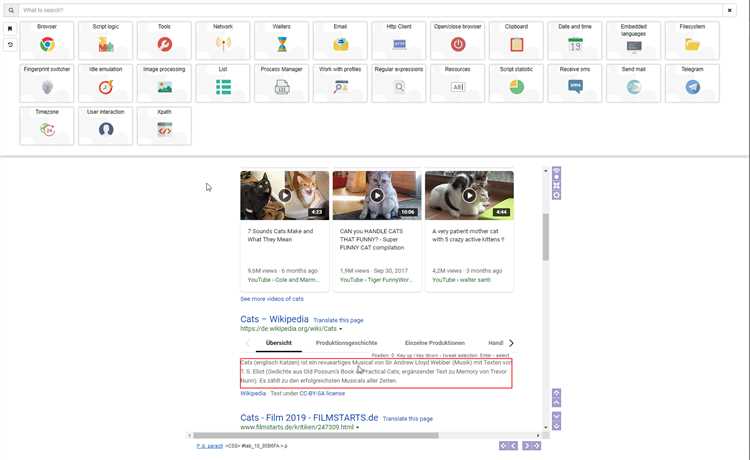Click the CSS selector path text
Viewport: 750px width, 460px height.
click(256, 446)
